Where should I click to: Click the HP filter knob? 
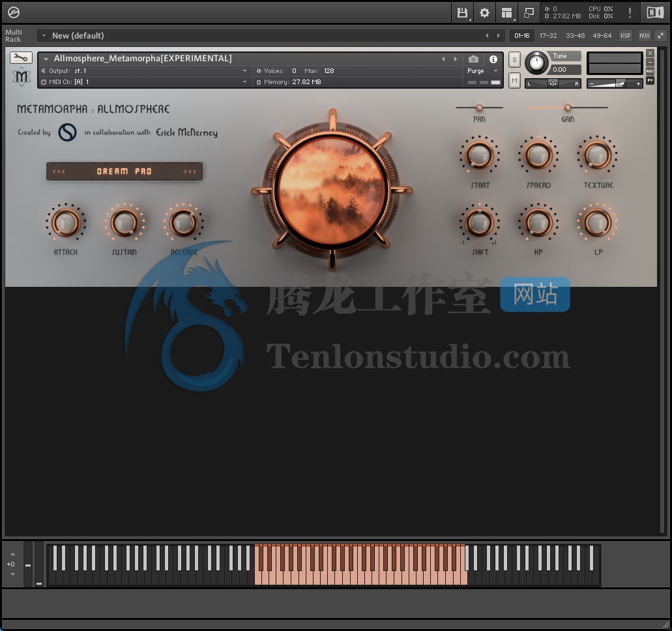click(x=538, y=222)
